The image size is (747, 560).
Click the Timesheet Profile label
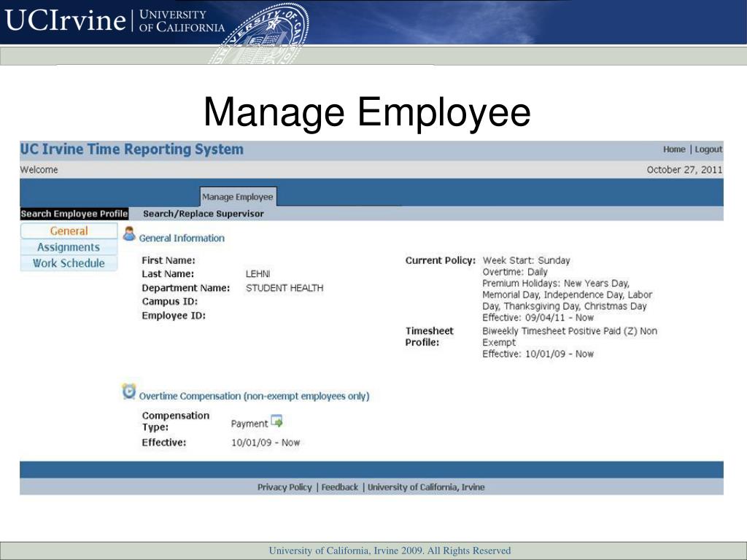429,337
